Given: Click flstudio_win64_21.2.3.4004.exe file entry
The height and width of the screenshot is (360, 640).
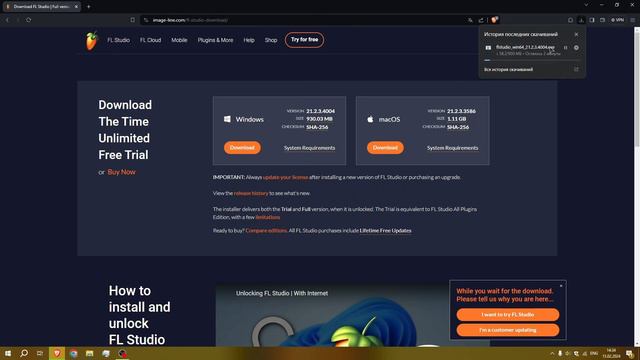Looking at the screenshot, I should 525,47.
